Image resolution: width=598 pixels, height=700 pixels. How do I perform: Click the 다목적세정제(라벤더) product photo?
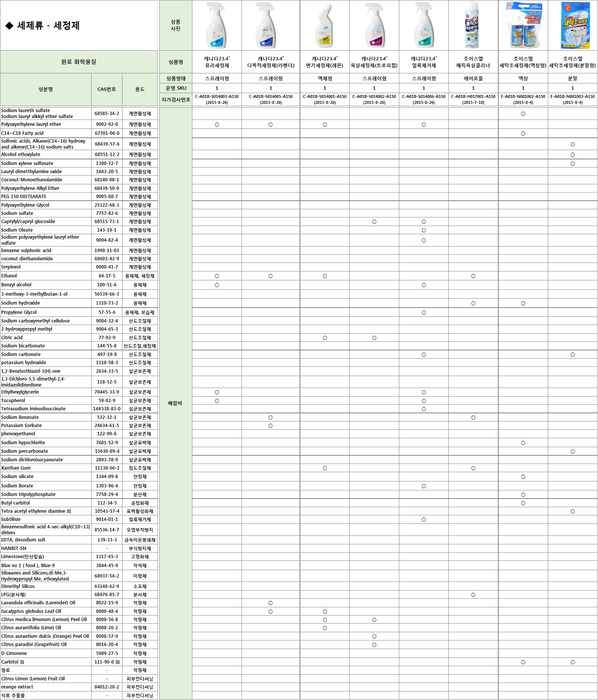coord(266,25)
